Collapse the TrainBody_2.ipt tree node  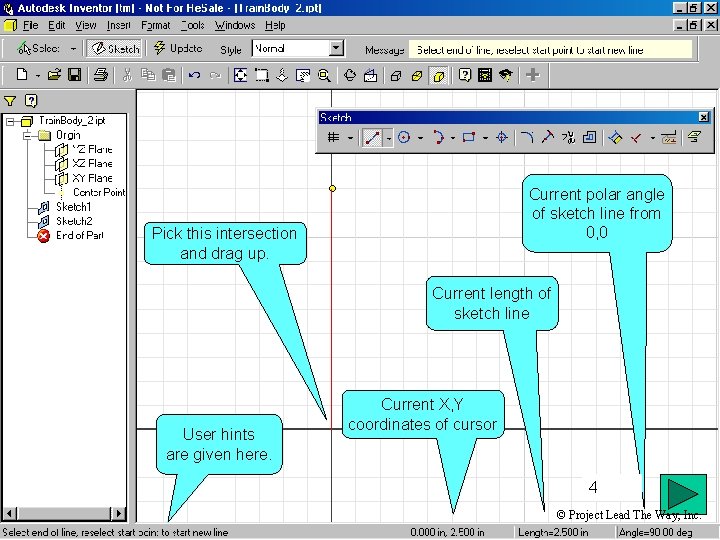coord(10,121)
